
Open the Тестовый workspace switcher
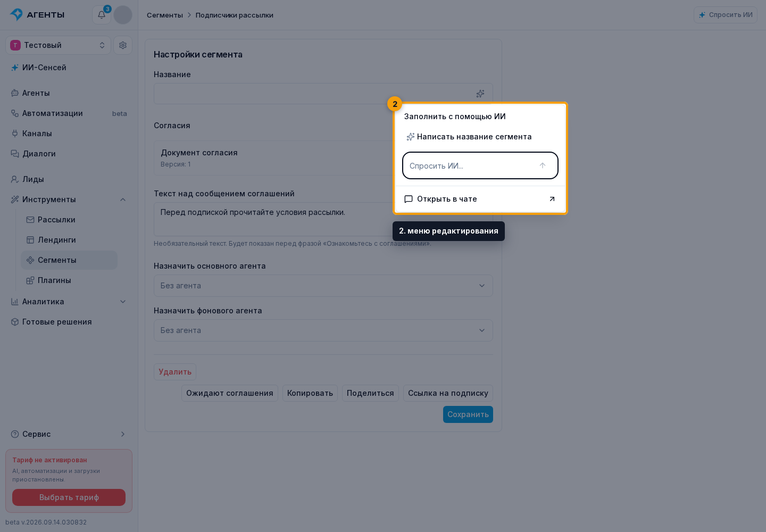[58, 45]
